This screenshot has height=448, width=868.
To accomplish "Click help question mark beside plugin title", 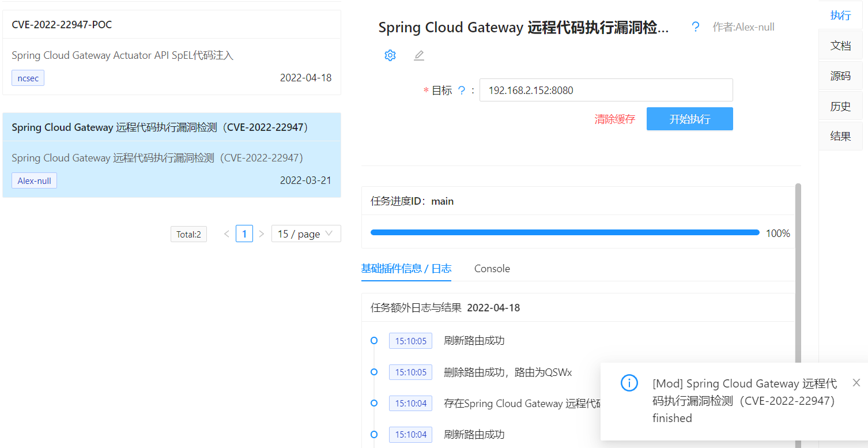I will click(696, 27).
